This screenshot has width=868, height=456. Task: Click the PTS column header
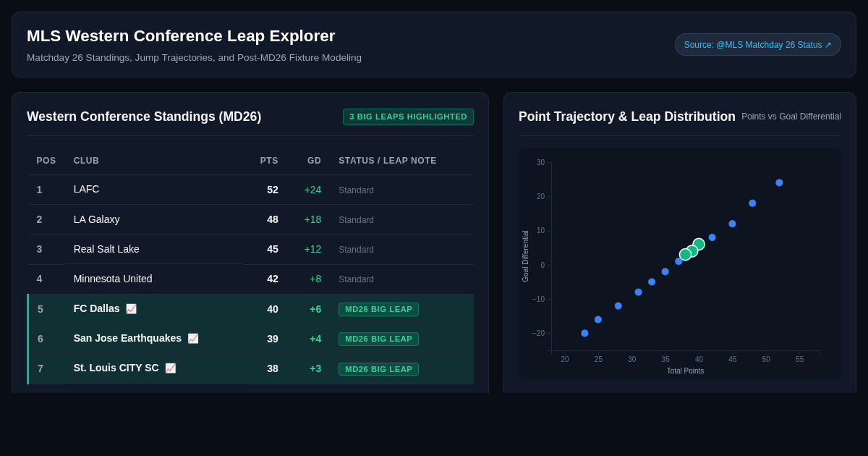pyautogui.click(x=269, y=161)
